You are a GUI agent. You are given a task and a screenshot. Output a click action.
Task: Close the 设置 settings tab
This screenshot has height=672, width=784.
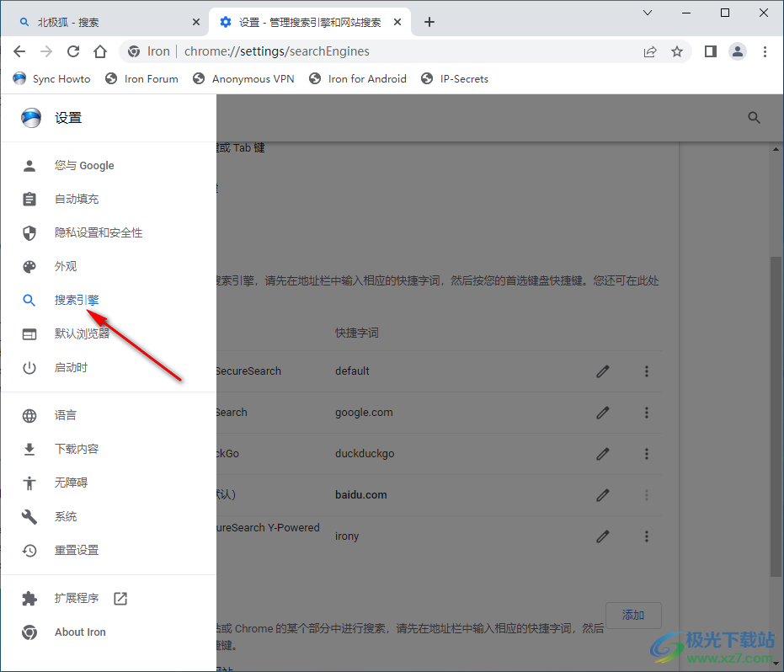(397, 22)
